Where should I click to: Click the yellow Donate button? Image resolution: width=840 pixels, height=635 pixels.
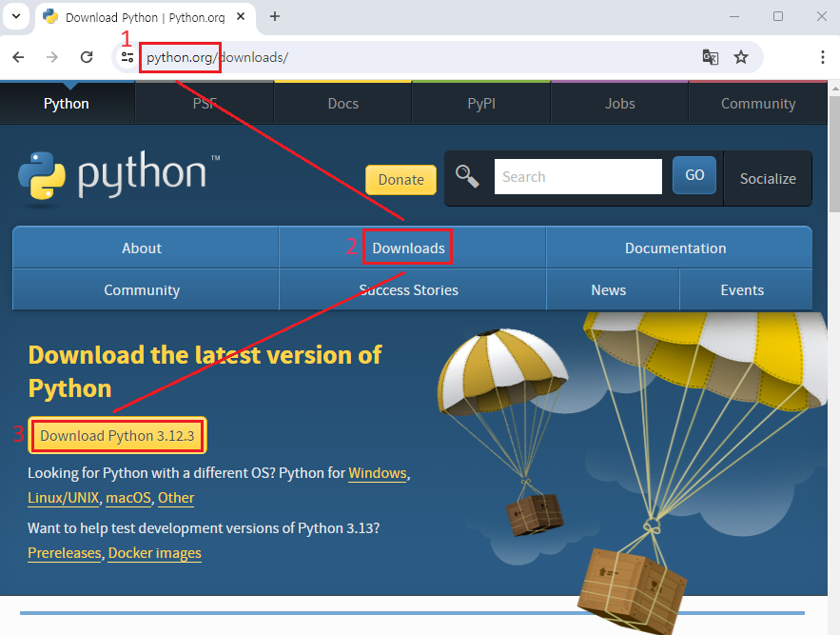[400, 179]
